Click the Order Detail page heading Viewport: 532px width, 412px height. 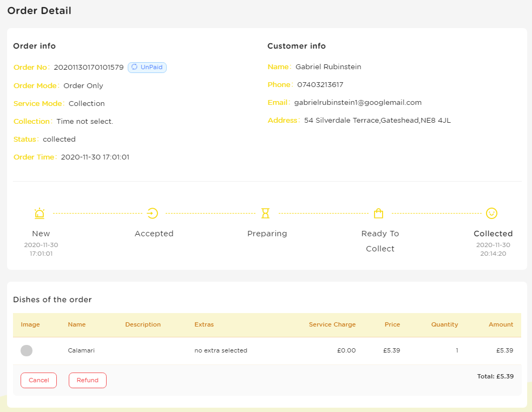coord(40,11)
